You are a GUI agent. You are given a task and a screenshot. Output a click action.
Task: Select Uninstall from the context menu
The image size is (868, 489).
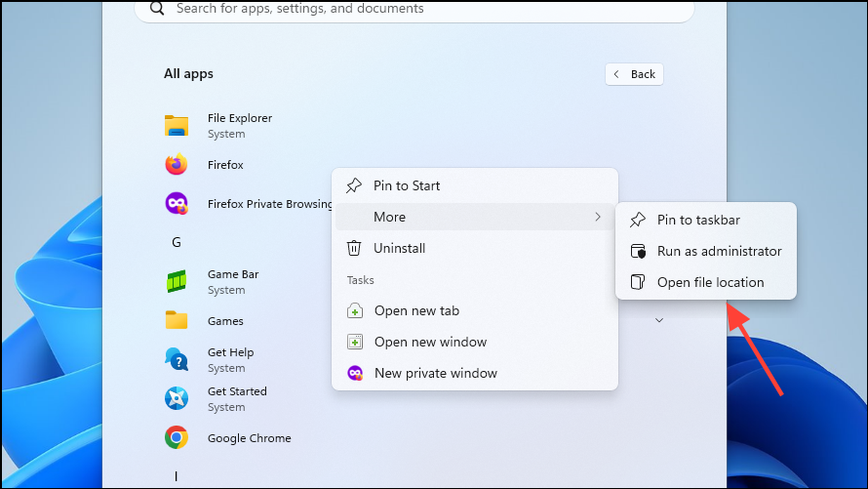(475, 248)
